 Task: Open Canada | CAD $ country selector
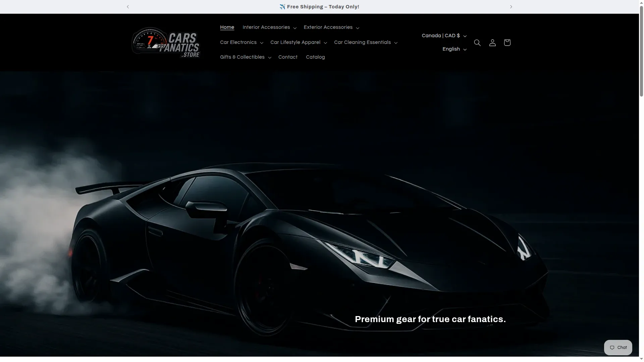[444, 36]
